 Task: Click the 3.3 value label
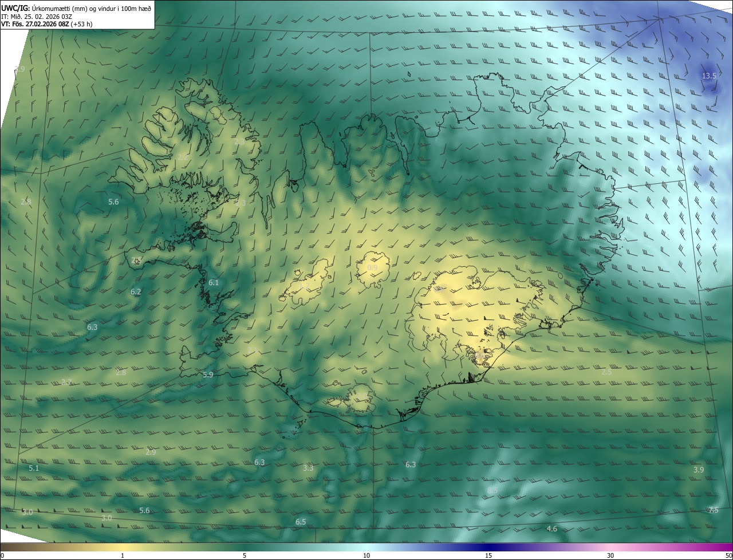[308, 468]
